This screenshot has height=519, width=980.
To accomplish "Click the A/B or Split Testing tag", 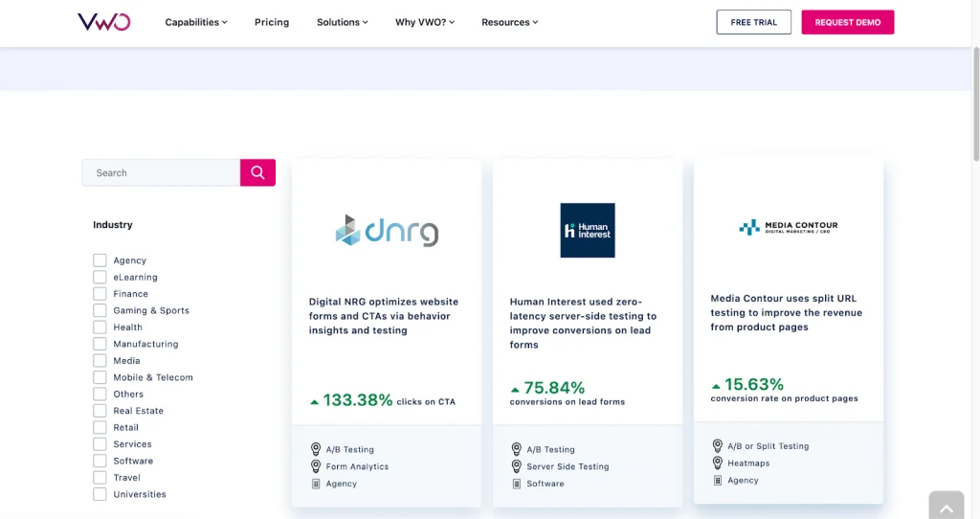I will [768, 446].
